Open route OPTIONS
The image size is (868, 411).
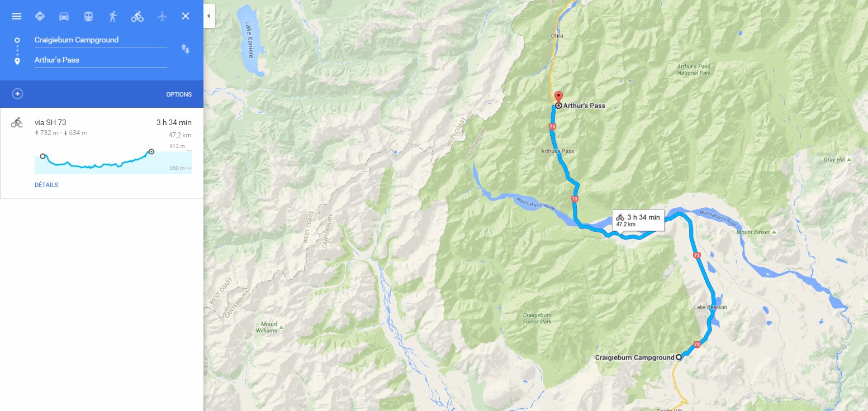click(x=179, y=94)
